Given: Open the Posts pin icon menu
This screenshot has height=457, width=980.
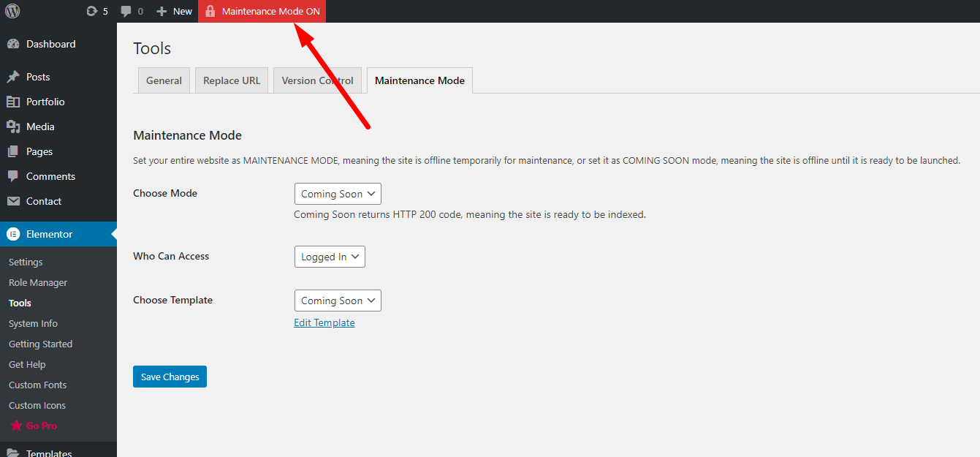Looking at the screenshot, I should pyautogui.click(x=13, y=77).
